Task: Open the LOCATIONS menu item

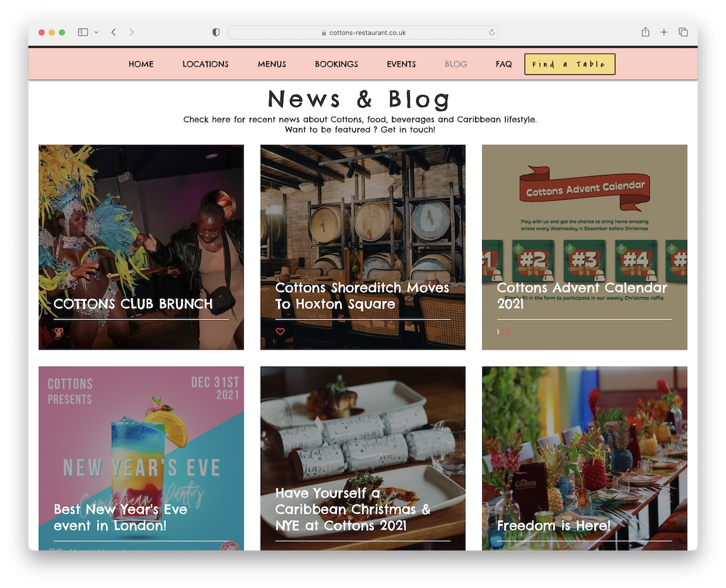Action: 206,64
